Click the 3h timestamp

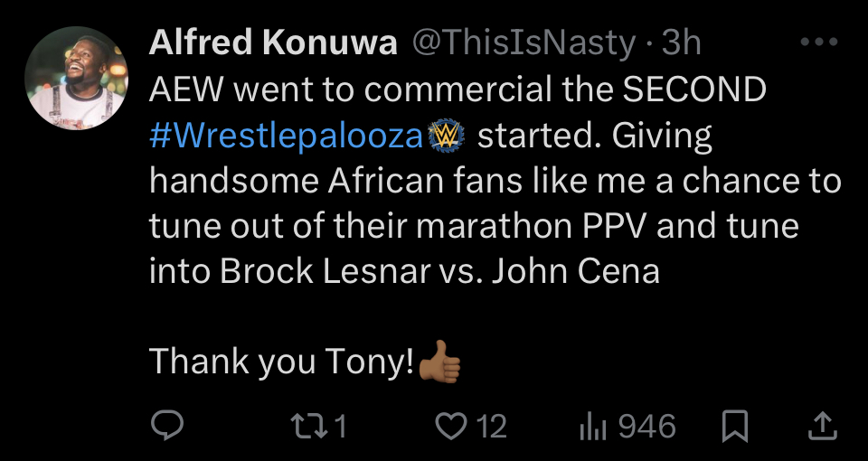click(x=681, y=42)
